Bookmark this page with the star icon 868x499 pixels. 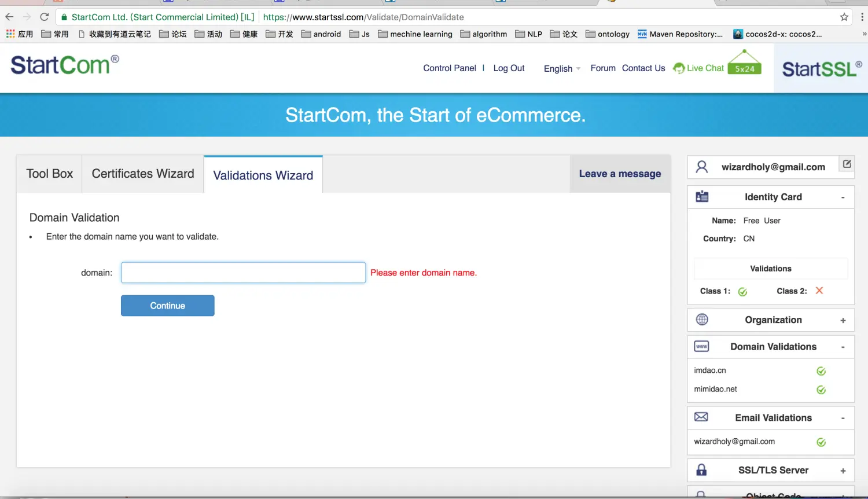click(844, 17)
